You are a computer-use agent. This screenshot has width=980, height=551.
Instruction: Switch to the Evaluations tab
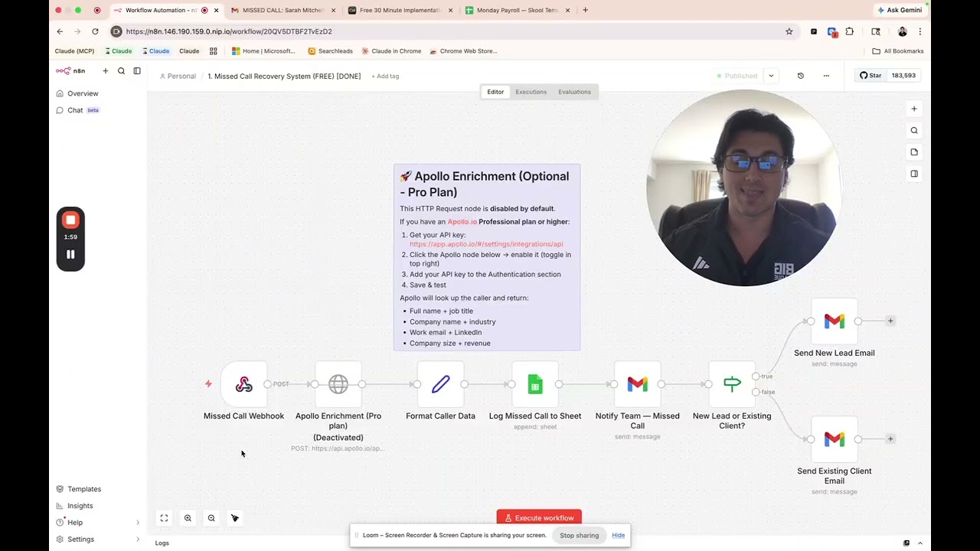point(574,92)
